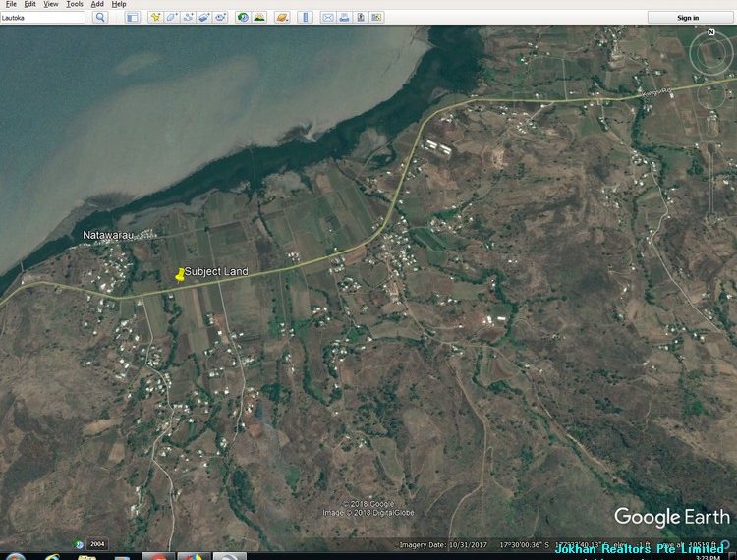Image resolution: width=737 pixels, height=560 pixels.
Task: Click the 17°30'00.36" S coordinate readout
Action: [x=524, y=545]
